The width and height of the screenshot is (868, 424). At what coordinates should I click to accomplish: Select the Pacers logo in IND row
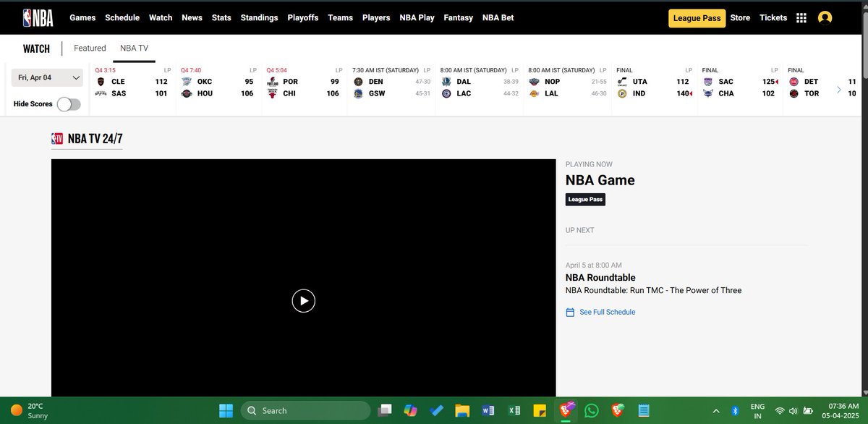tap(622, 93)
